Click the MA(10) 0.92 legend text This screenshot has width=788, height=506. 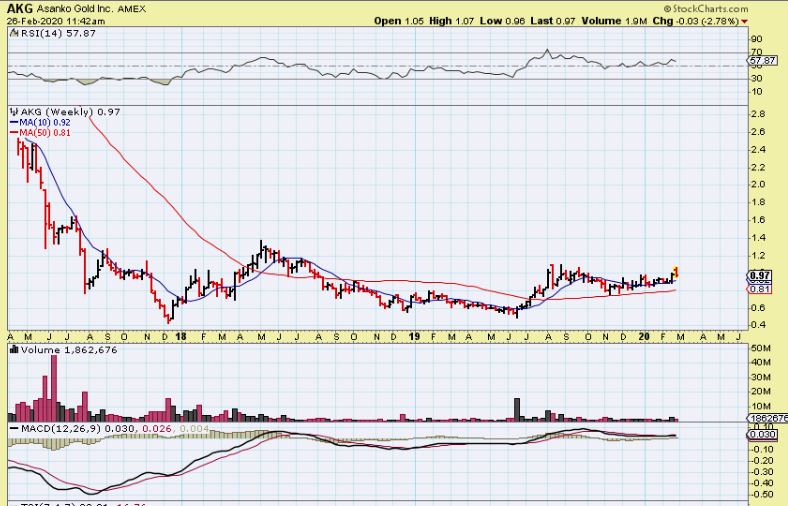[x=45, y=122]
